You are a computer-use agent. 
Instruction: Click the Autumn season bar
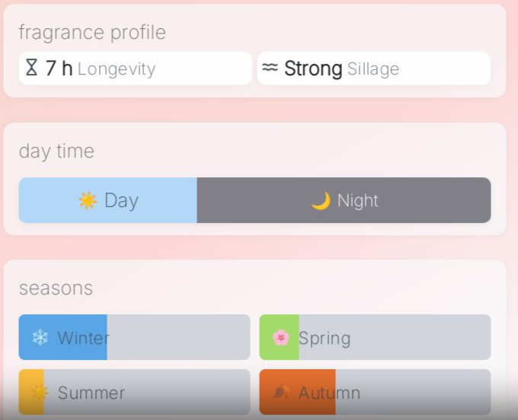coord(375,393)
